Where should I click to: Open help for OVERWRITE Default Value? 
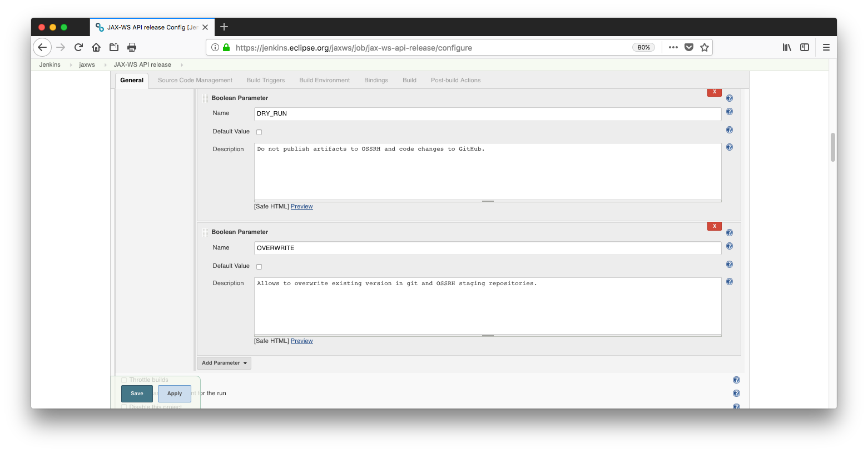coord(730,265)
